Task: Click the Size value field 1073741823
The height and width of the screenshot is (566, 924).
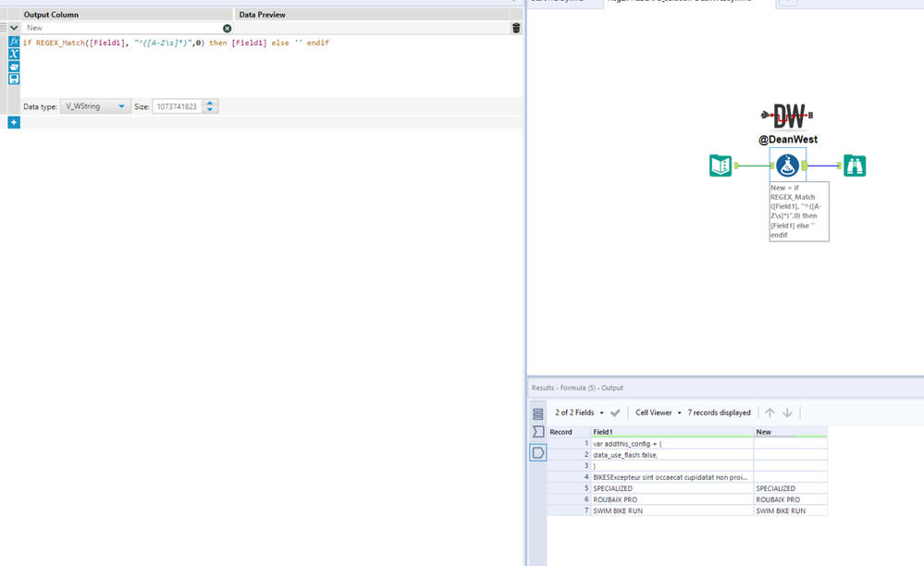Action: click(x=178, y=106)
